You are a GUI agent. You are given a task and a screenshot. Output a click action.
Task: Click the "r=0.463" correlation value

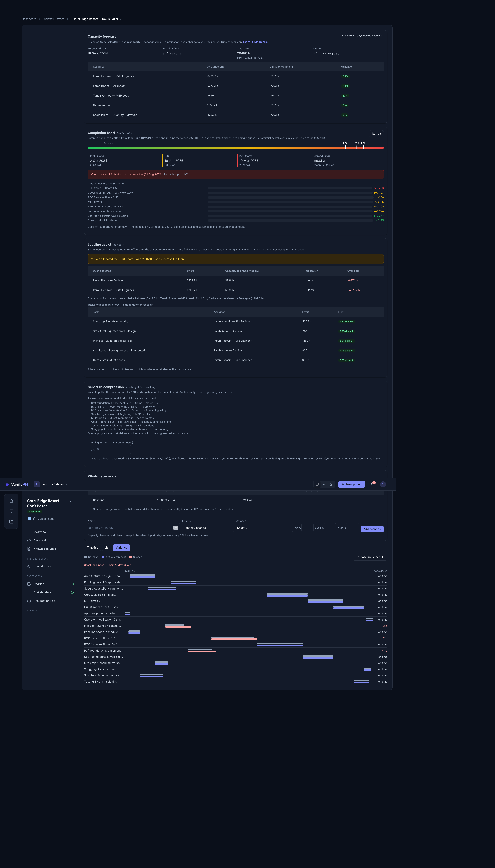pyautogui.click(x=379, y=188)
